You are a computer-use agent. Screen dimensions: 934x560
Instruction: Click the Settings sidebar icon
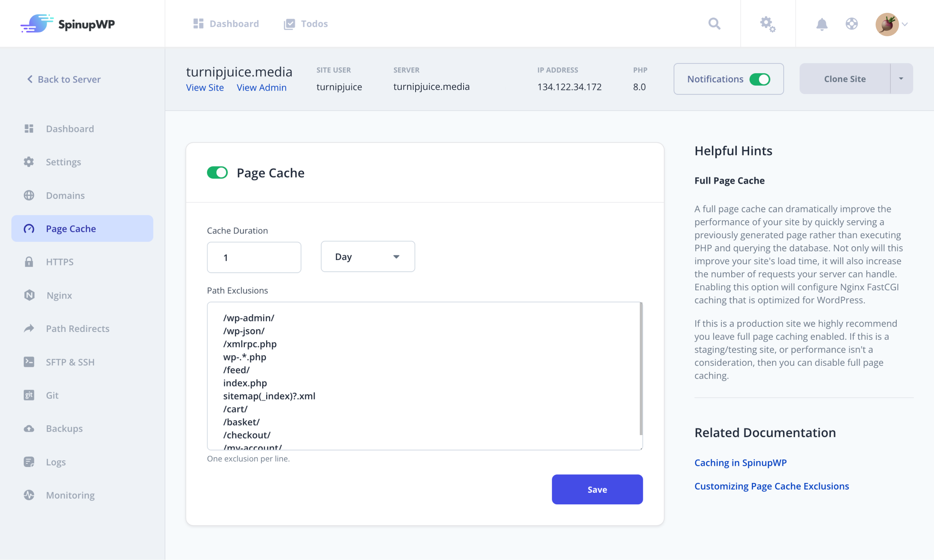click(x=29, y=162)
